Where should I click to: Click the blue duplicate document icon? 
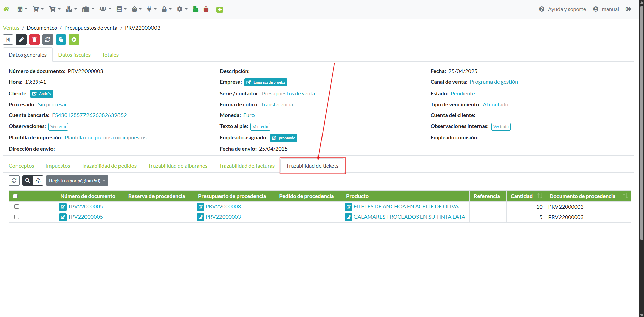[x=61, y=40]
